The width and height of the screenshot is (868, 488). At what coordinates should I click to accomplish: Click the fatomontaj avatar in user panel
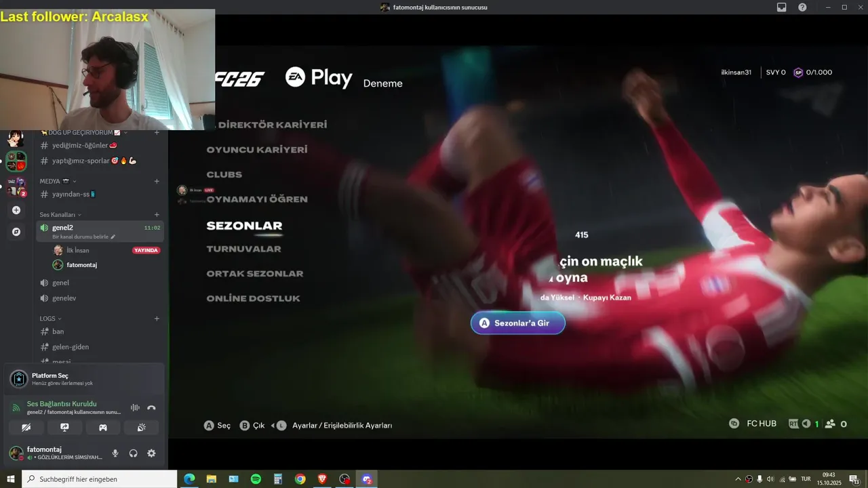point(16,453)
